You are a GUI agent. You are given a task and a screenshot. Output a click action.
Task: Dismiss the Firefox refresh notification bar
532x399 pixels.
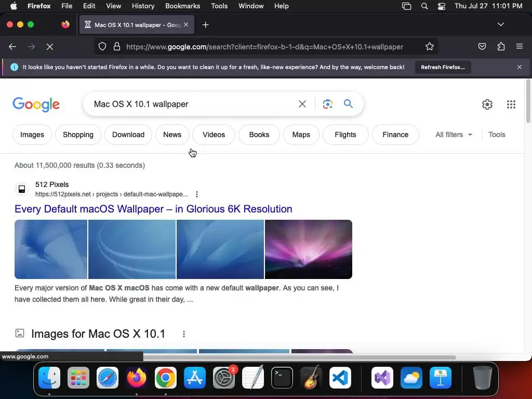coord(519,67)
